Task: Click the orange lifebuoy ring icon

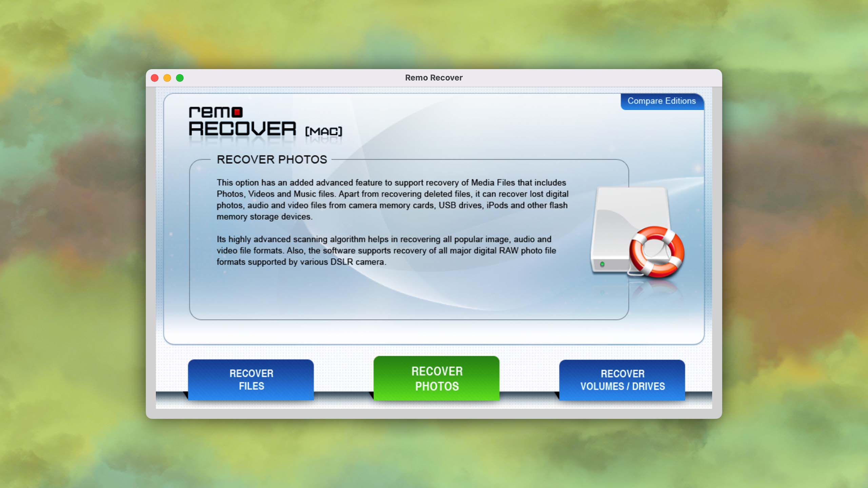Action: 656,251
